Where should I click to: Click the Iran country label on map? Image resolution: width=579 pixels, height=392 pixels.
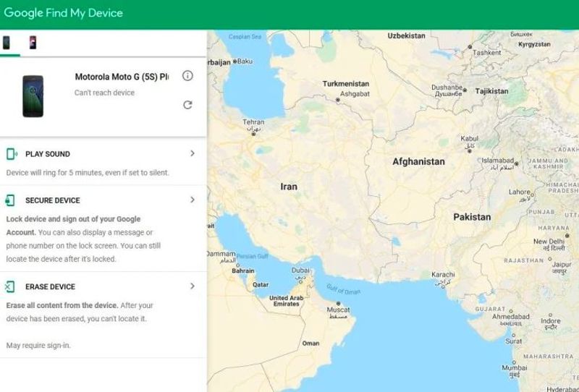[x=289, y=187]
